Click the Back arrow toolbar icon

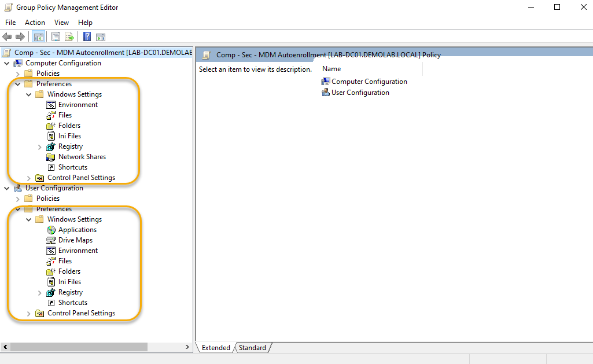[8, 37]
